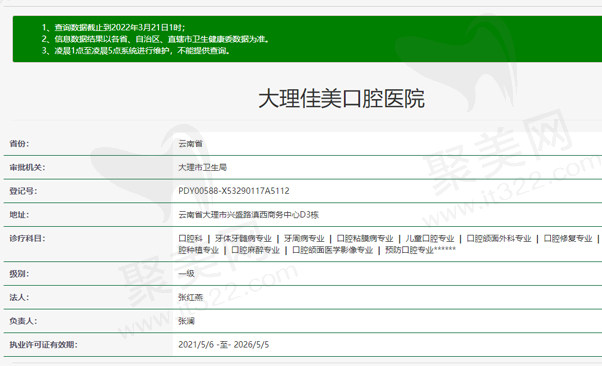This screenshot has width=602, height=366.
Task: Click the legal person name 张红燕
Action: (190, 298)
